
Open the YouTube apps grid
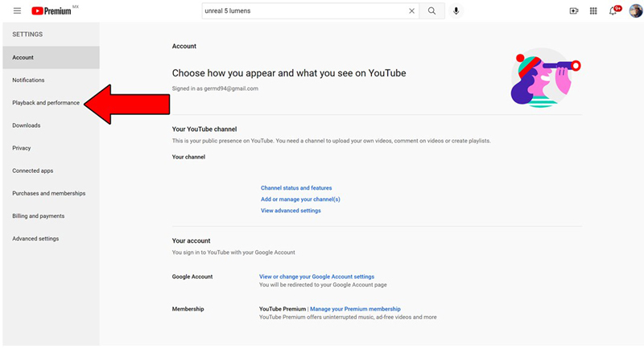coord(593,11)
